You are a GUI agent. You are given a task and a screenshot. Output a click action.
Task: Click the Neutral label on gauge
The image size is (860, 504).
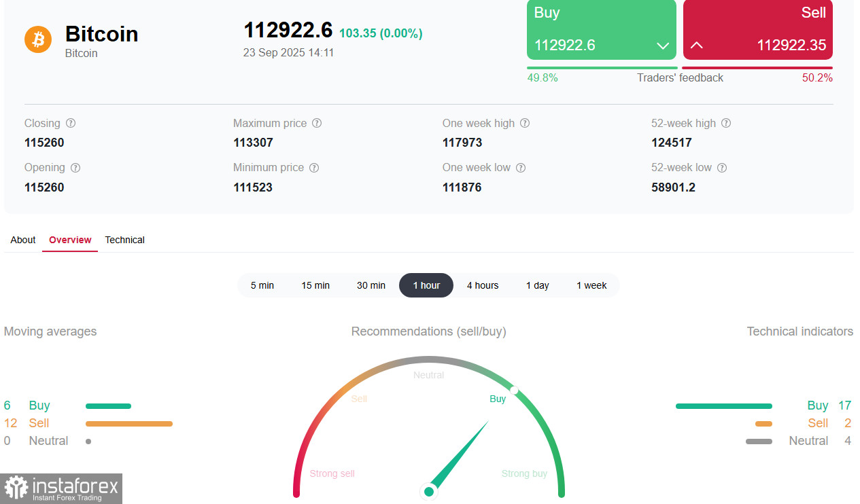click(x=429, y=375)
